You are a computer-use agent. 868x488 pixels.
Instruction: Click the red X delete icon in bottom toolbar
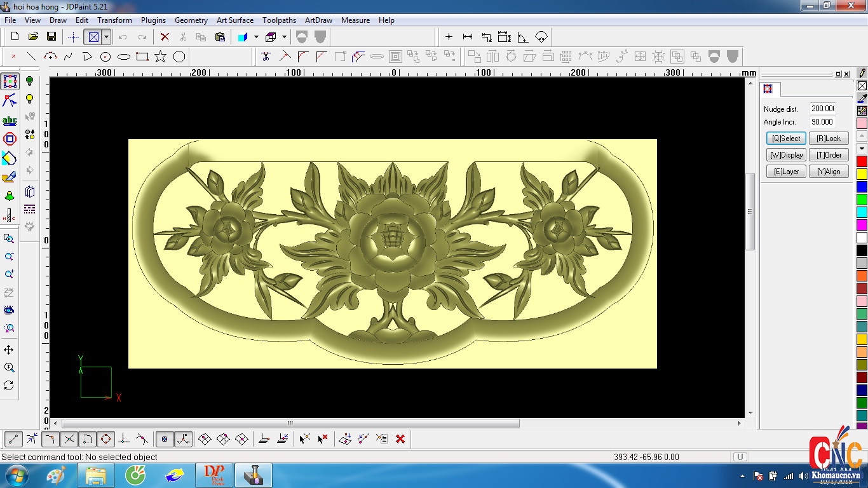tap(400, 438)
